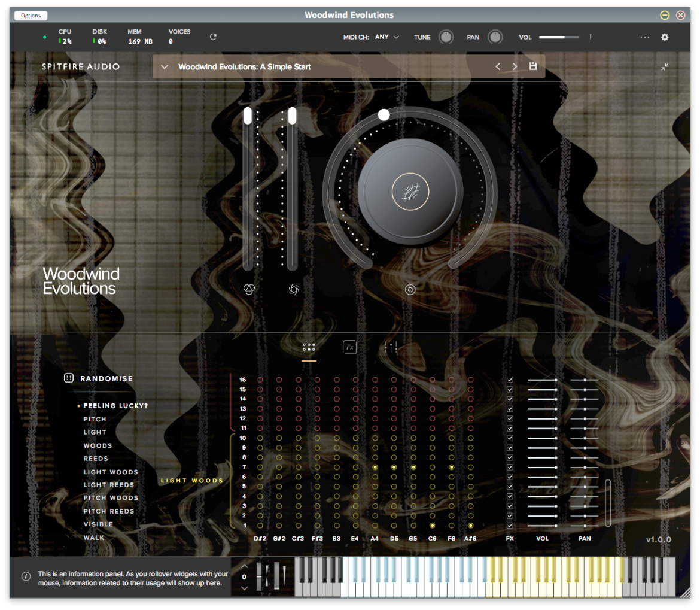Go to the previous preset arrow
700x610 pixels.
498,66
